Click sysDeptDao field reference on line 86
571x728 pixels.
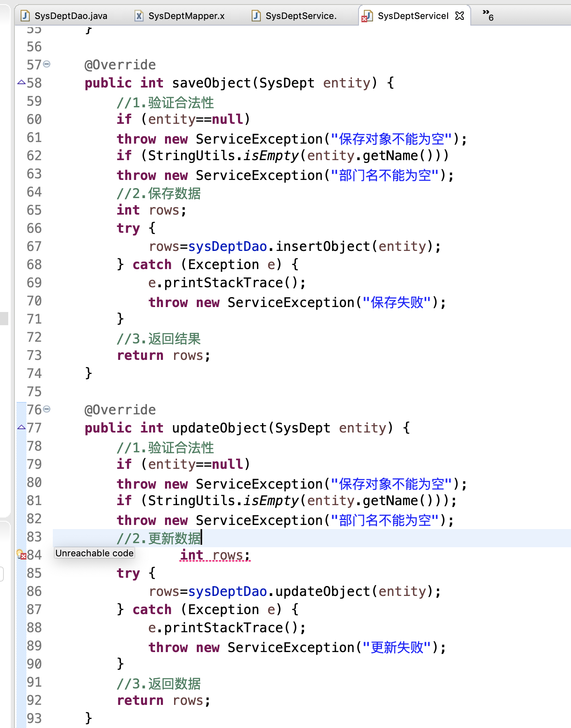[228, 591]
